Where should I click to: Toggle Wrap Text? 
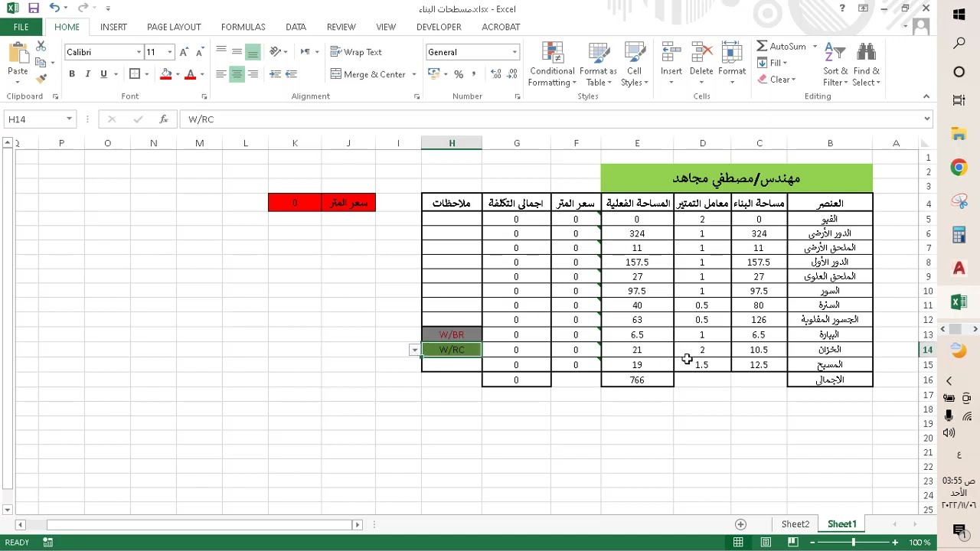pos(356,52)
